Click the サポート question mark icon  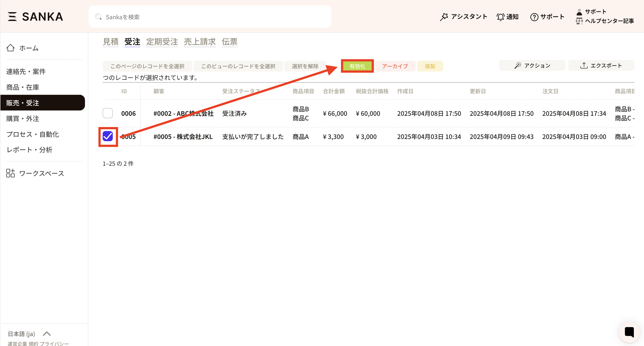click(534, 17)
